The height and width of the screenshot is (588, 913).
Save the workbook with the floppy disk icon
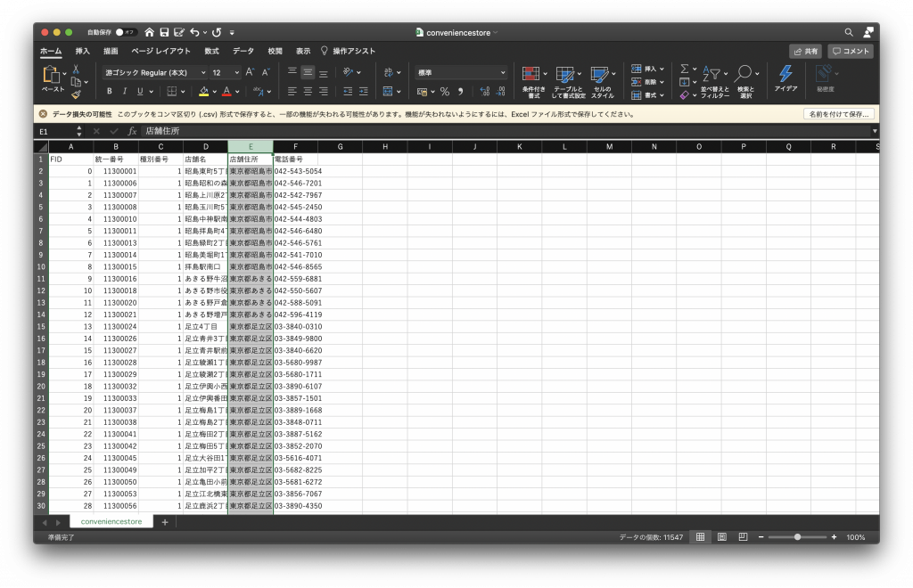(x=164, y=33)
